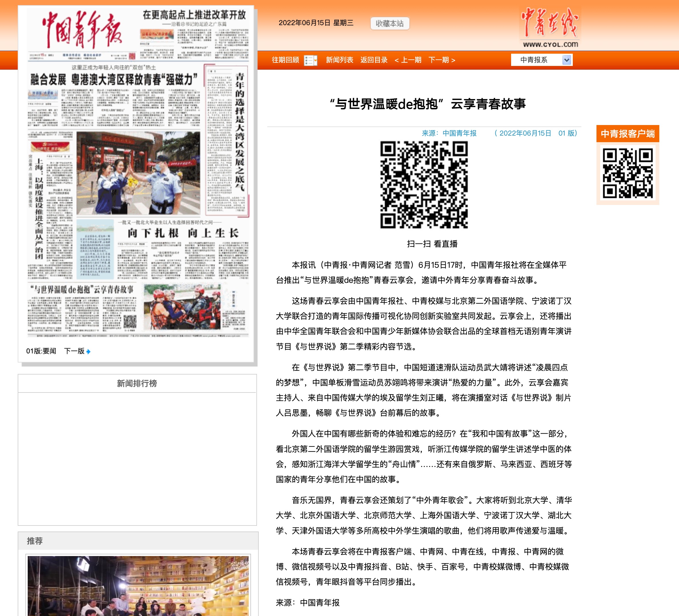Click the 2022年06月15日 01 版 date text
Screen dimensions: 679x616
536,133
